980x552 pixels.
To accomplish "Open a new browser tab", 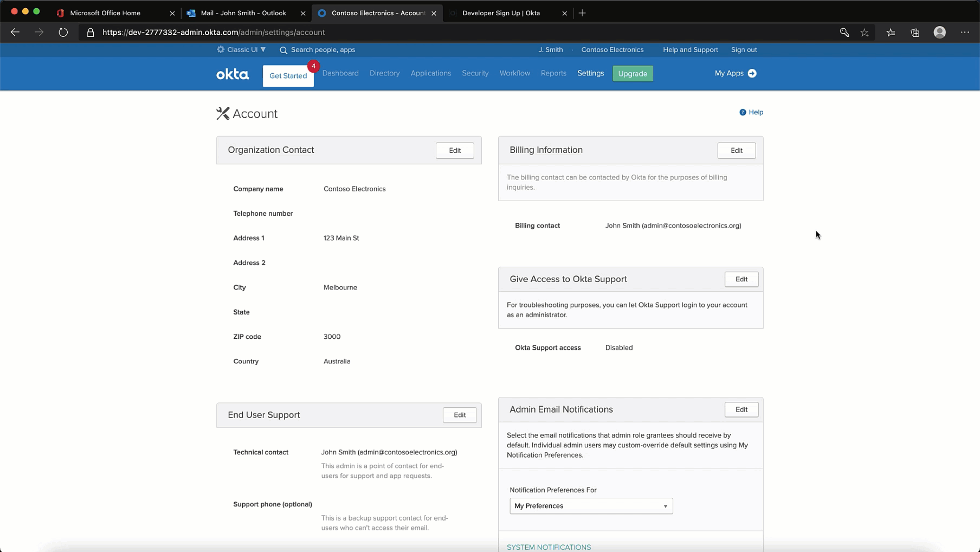I will click(582, 13).
